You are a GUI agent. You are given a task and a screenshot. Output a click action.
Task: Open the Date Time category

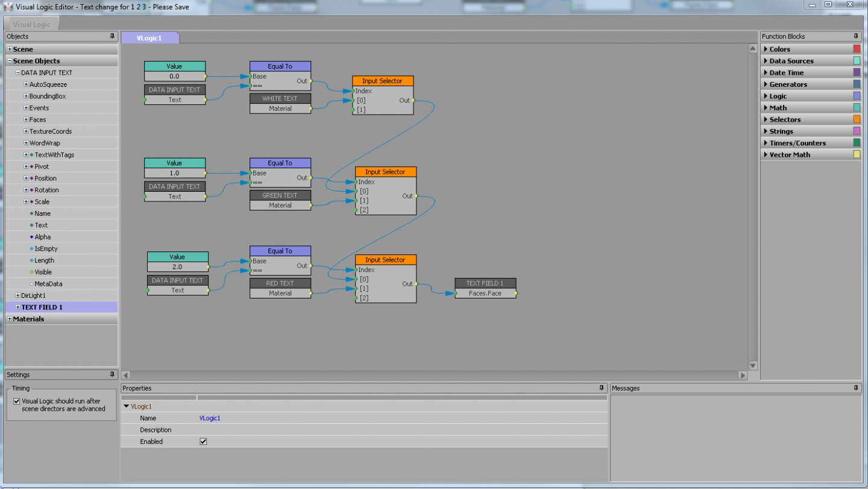(x=811, y=73)
